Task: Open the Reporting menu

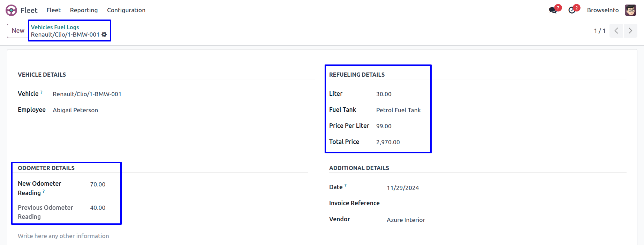Action: click(x=84, y=10)
